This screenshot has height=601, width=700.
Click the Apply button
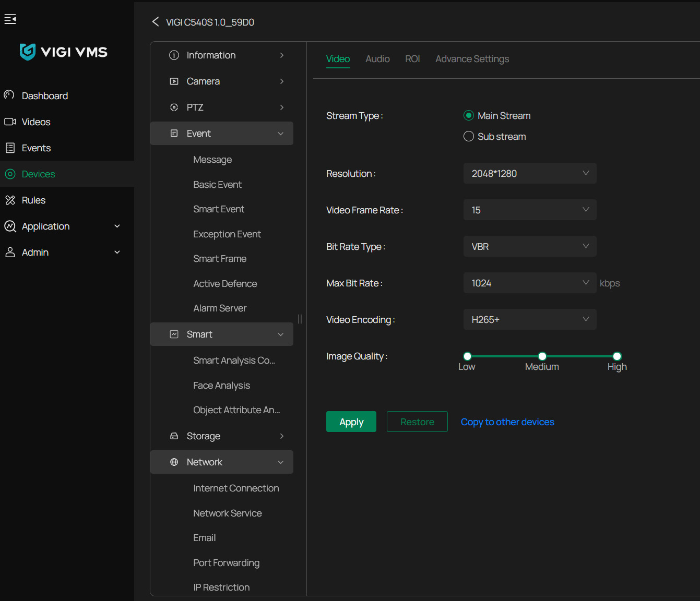coord(351,422)
